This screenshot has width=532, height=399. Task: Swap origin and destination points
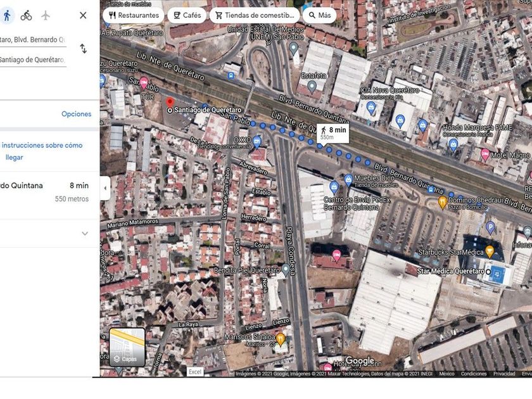(83, 49)
